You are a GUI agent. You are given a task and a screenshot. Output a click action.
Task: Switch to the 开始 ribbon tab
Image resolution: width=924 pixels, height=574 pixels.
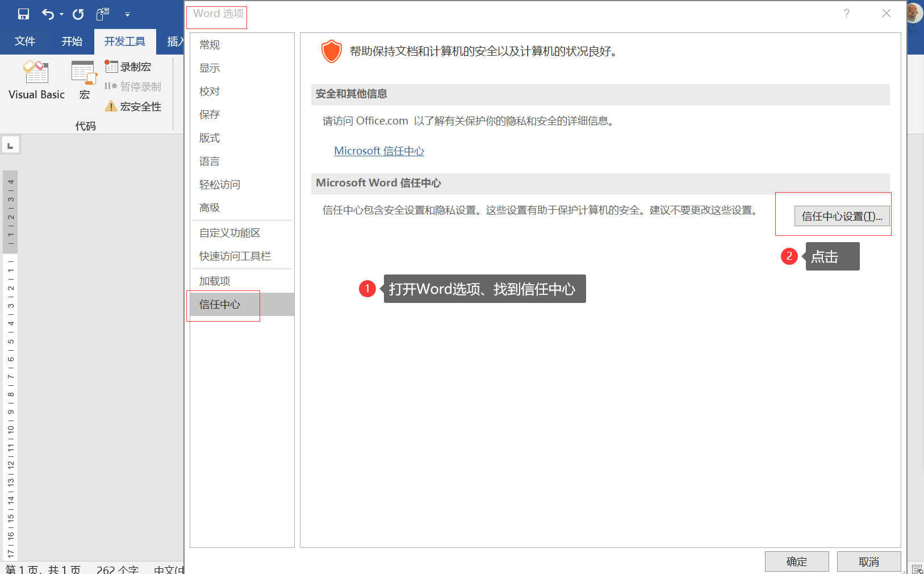[x=72, y=41]
